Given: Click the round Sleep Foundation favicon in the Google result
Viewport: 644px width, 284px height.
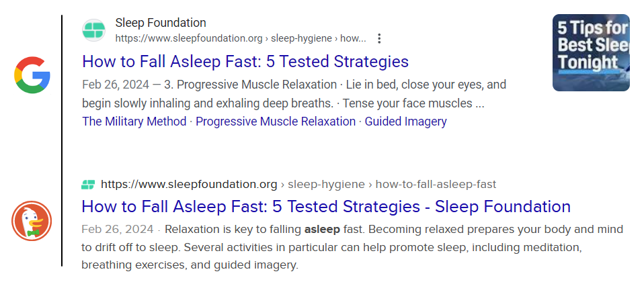Looking at the screenshot, I should pos(93,30).
